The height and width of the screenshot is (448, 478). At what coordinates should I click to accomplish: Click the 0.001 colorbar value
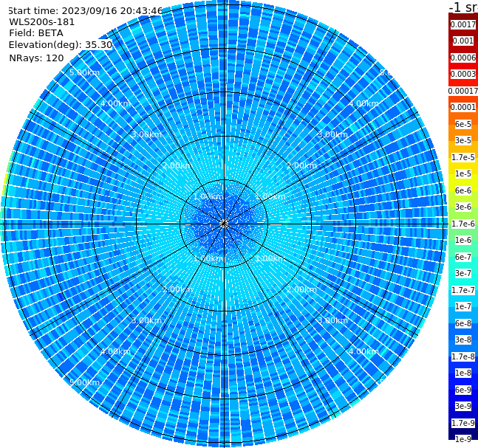tap(463, 41)
